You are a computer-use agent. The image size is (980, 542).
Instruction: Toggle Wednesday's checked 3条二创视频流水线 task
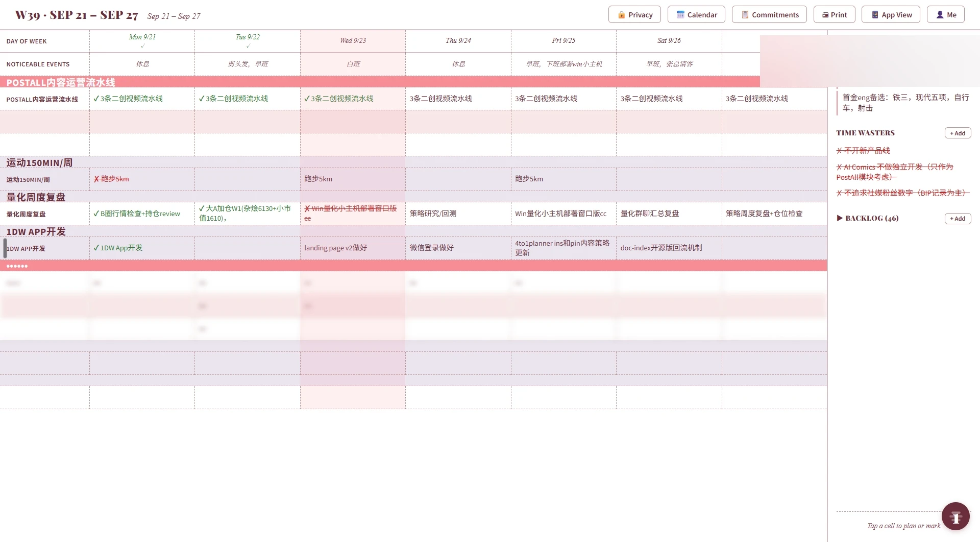click(x=353, y=99)
